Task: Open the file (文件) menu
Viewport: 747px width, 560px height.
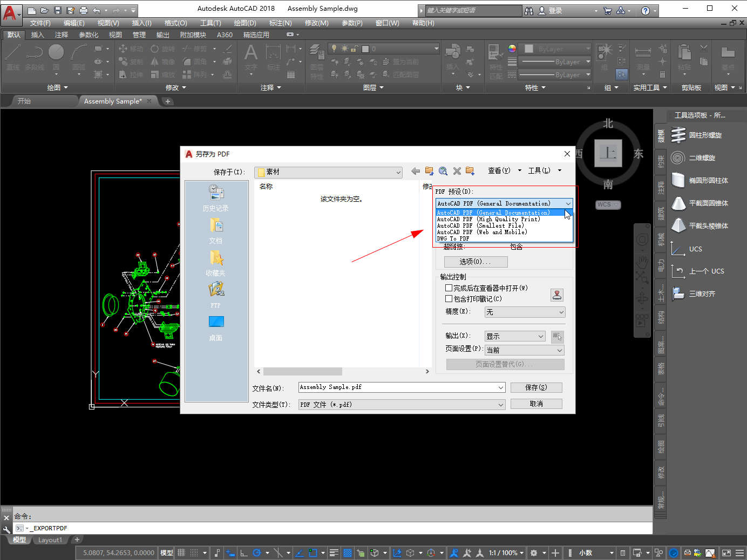Action: (x=40, y=23)
